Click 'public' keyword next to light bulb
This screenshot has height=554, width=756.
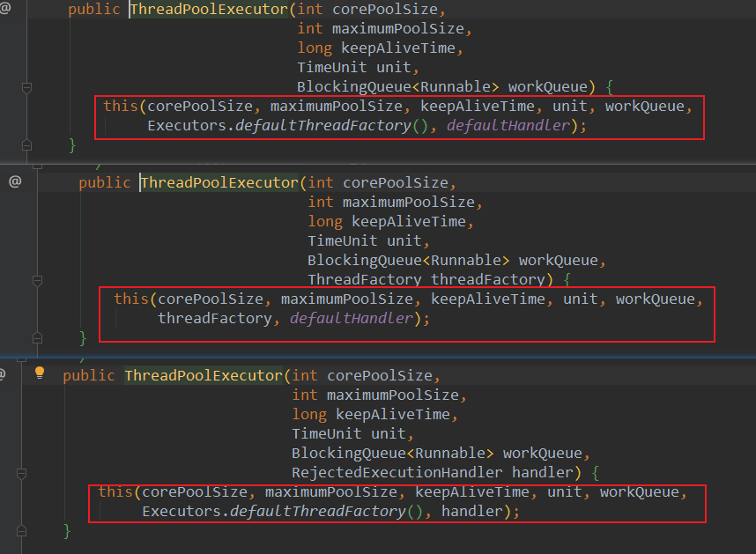[89, 375]
